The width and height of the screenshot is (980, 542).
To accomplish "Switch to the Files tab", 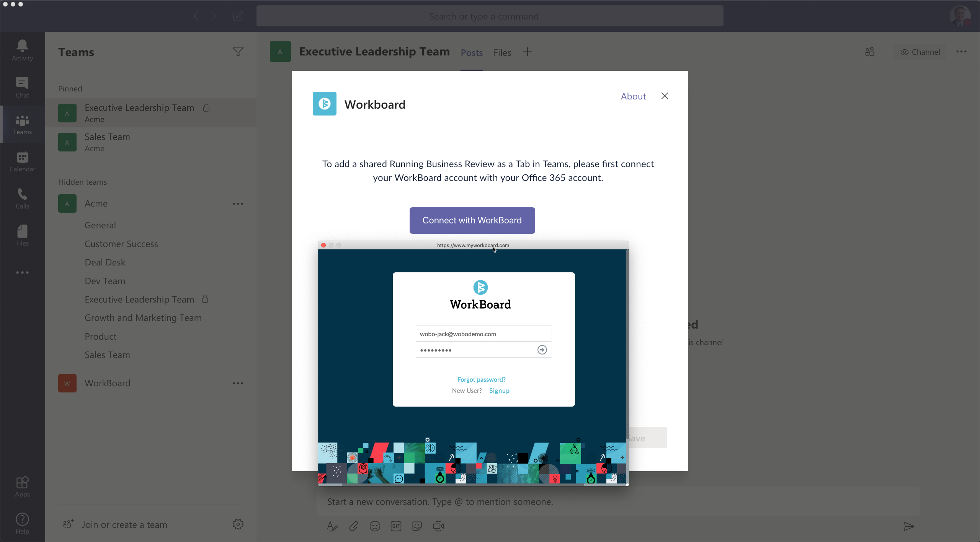I will point(502,53).
